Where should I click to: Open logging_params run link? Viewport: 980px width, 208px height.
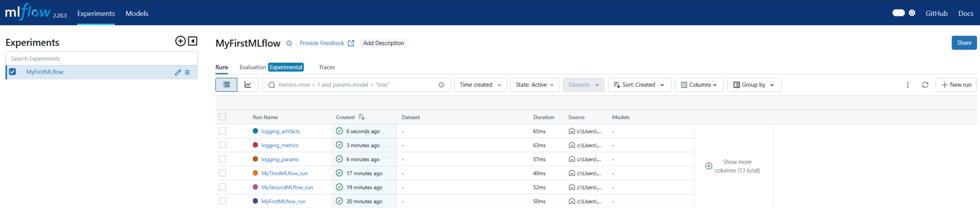pyautogui.click(x=280, y=159)
